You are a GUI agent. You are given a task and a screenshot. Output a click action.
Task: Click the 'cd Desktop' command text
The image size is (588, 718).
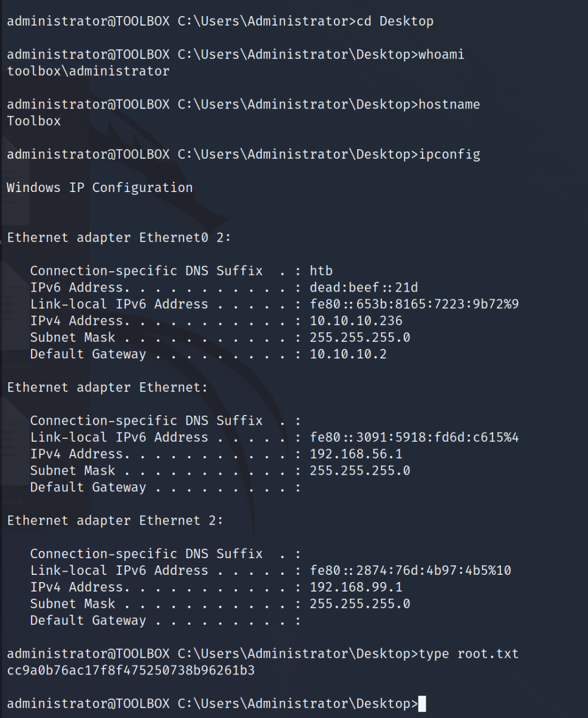395,21
